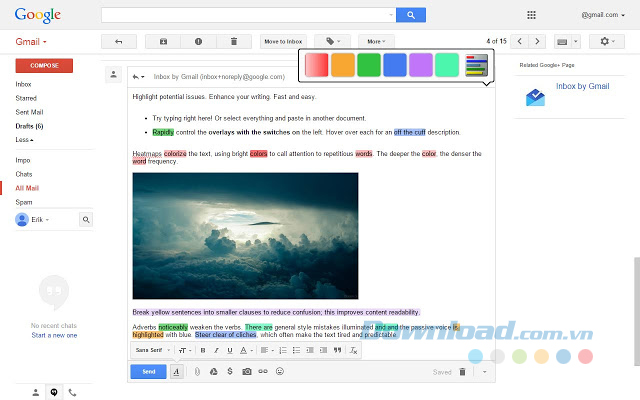Insert a link
The width and height of the screenshot is (640, 400).
(x=263, y=371)
